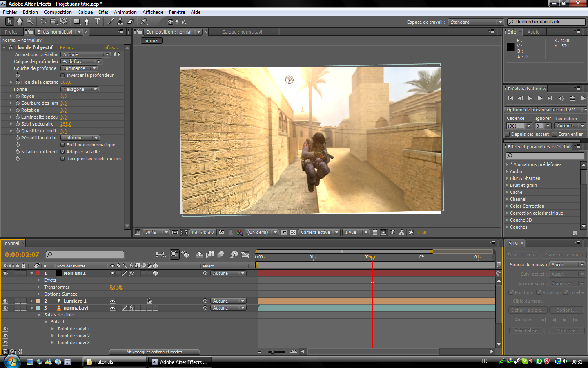Viewport: 588px width, 368px height.
Task: Open the Fenêtre menu
Action: click(177, 12)
